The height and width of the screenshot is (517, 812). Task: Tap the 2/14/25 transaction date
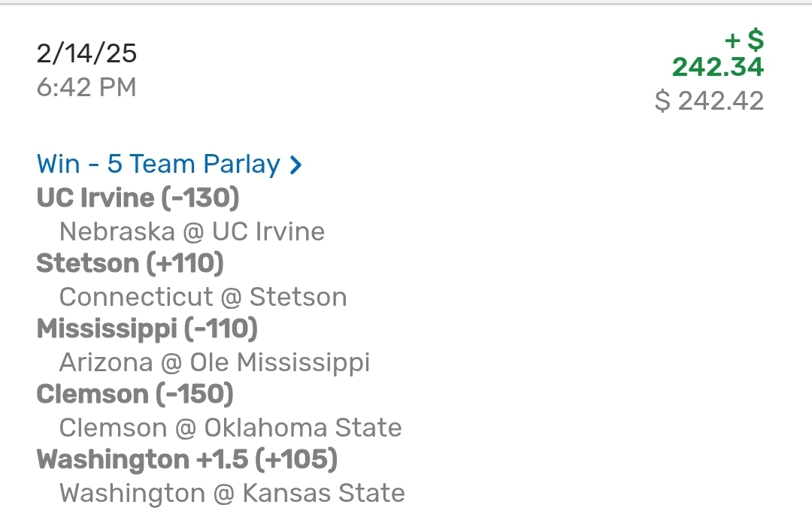pos(86,53)
